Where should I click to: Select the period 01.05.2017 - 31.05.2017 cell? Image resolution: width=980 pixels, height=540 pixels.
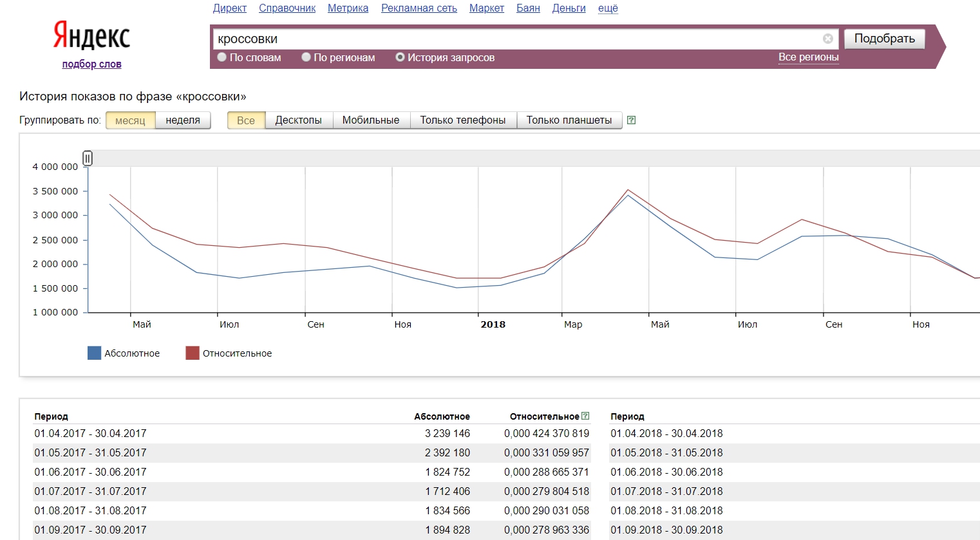coord(90,452)
